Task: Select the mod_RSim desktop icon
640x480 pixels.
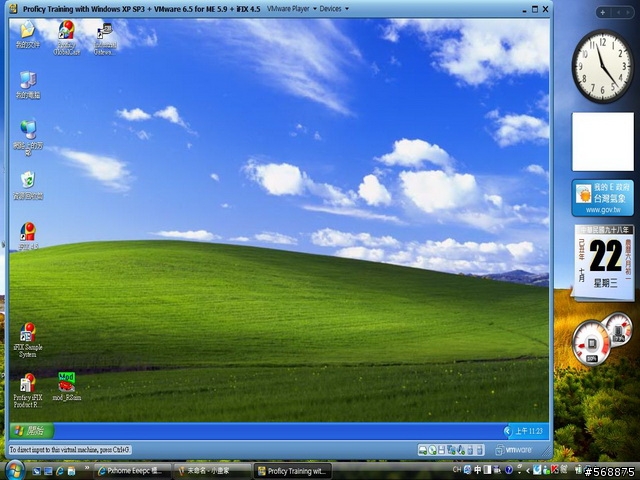Action: pos(67,386)
